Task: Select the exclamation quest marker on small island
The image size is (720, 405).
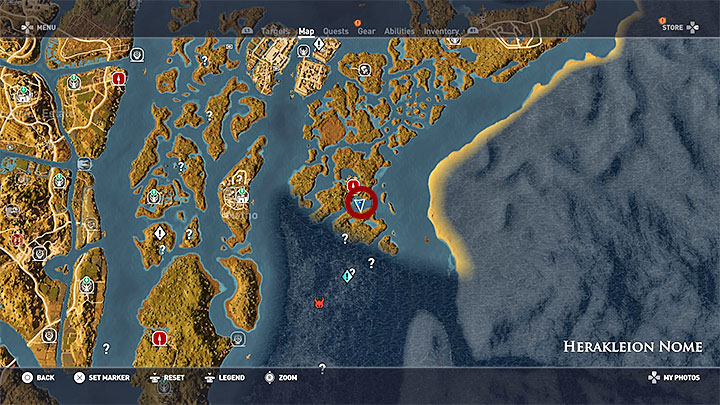Action: (160, 233)
